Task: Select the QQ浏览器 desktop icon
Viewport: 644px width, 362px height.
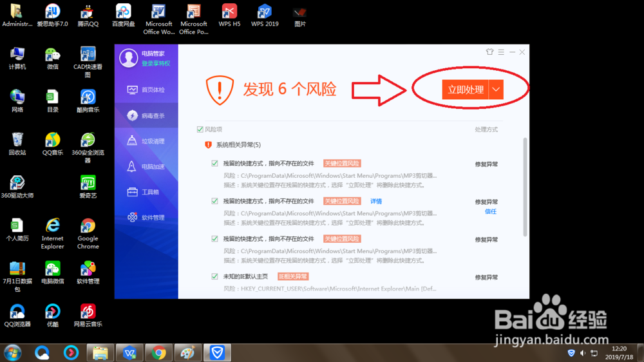Action: click(x=17, y=316)
